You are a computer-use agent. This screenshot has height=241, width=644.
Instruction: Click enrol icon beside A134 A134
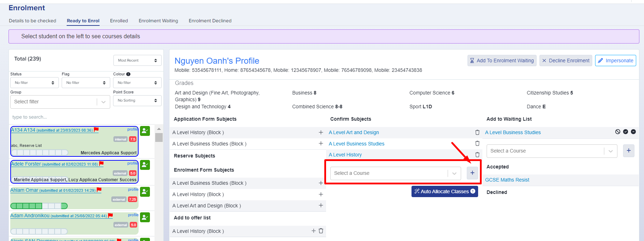coord(145,131)
